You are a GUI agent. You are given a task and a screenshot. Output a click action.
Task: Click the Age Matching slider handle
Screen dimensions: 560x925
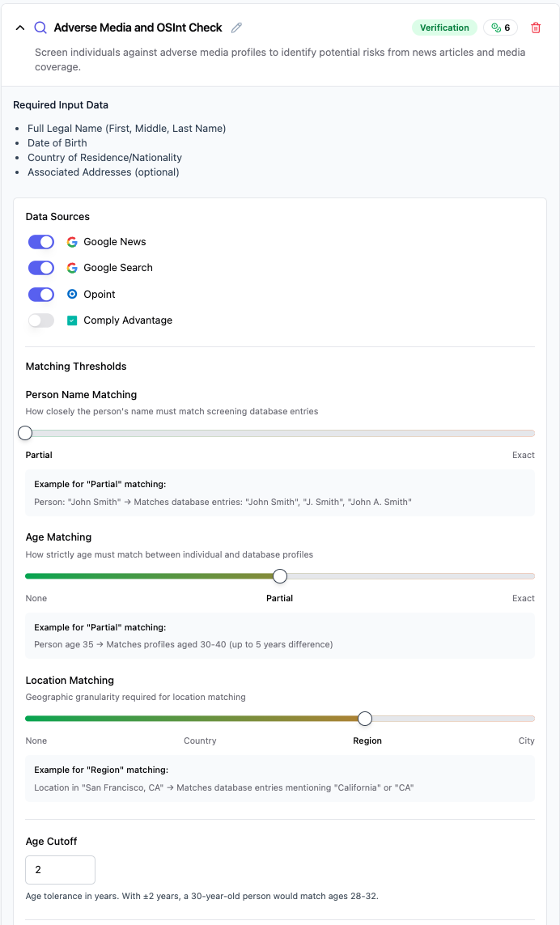coord(280,575)
